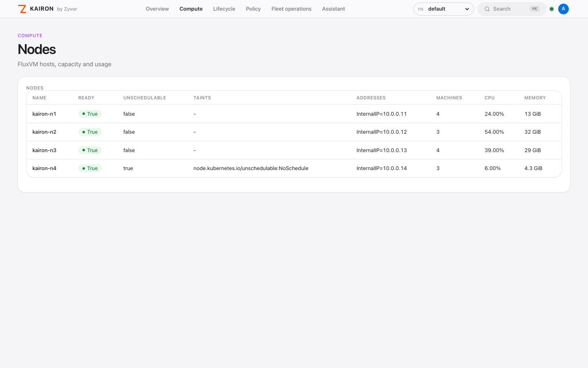Open node kairon-n3

[44, 150]
